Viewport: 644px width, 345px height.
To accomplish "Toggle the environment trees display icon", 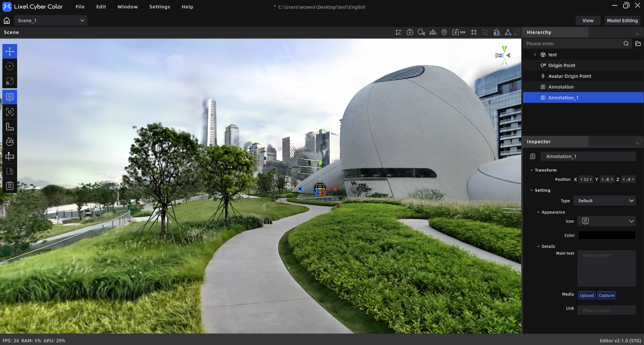I will 496,32.
